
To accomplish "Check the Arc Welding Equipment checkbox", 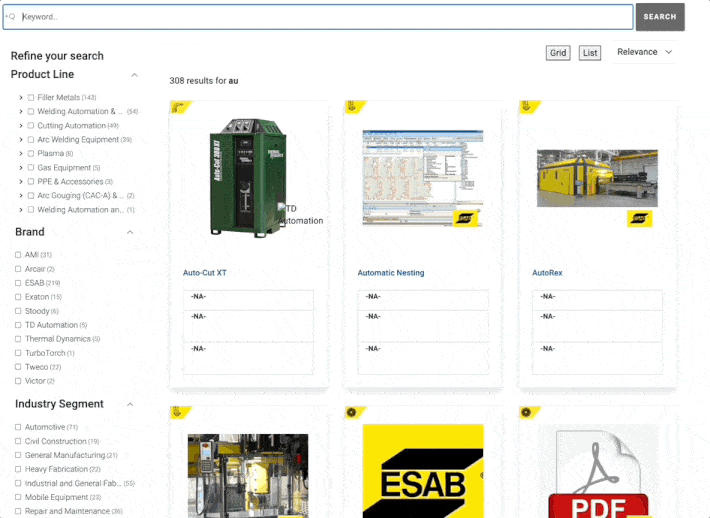I will point(31,139).
